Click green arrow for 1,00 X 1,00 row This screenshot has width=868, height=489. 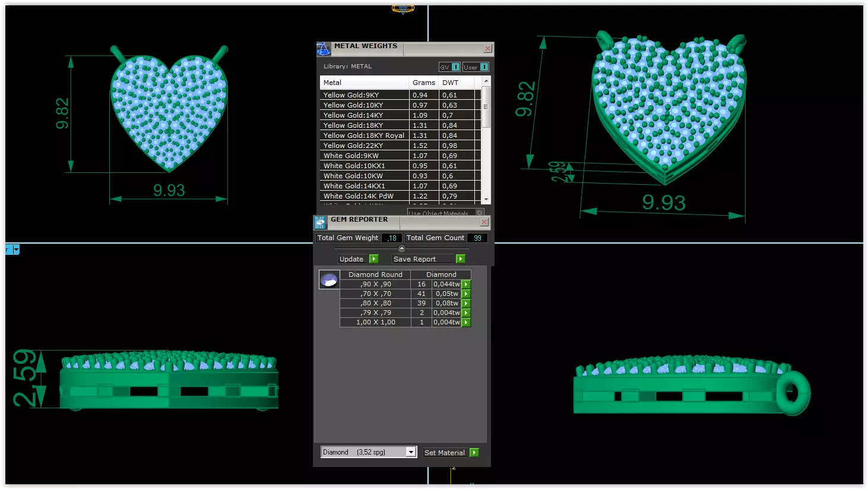(467, 323)
